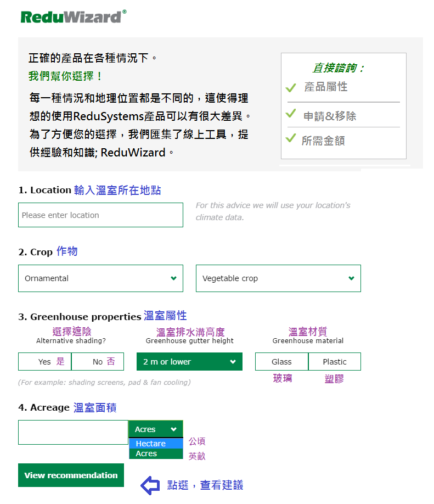Click the 我們幫你選擇 green tagline
This screenshot has height=504, width=434.
[x=65, y=76]
